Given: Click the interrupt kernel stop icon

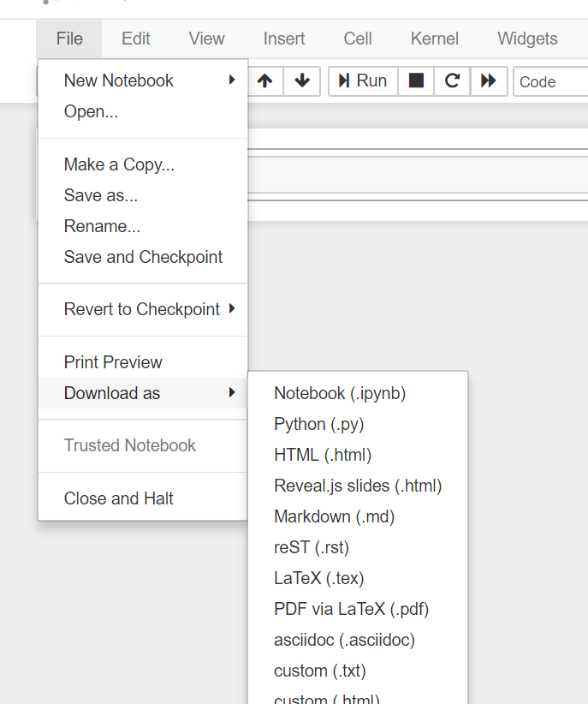Looking at the screenshot, I should click(x=416, y=81).
